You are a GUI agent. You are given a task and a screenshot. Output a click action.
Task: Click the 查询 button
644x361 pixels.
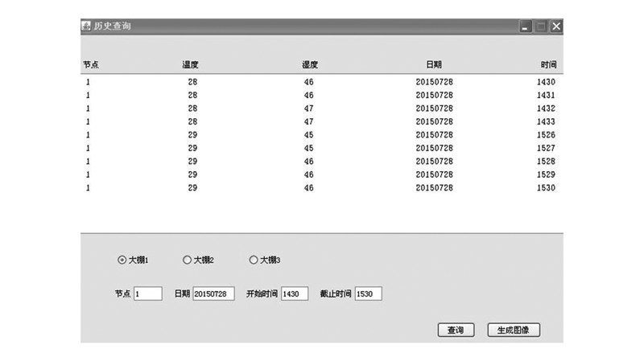(x=456, y=330)
